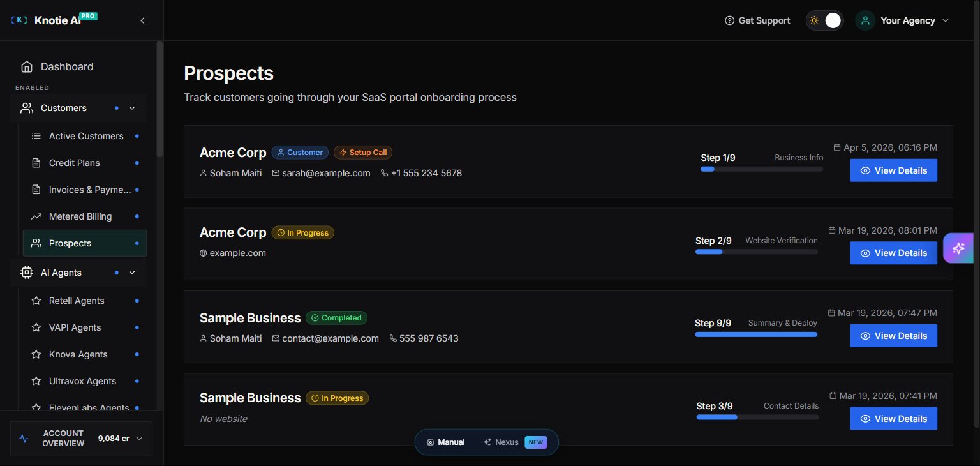Toggle the light/dark theme switch
980x466 pixels.
click(x=824, y=20)
